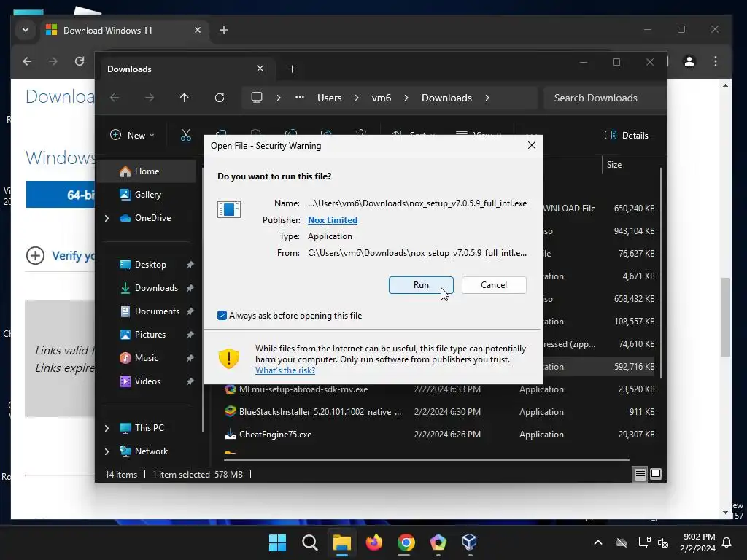747x560 pixels.
Task: Open the New dropdown in Explorer toolbar
Action: tap(133, 135)
